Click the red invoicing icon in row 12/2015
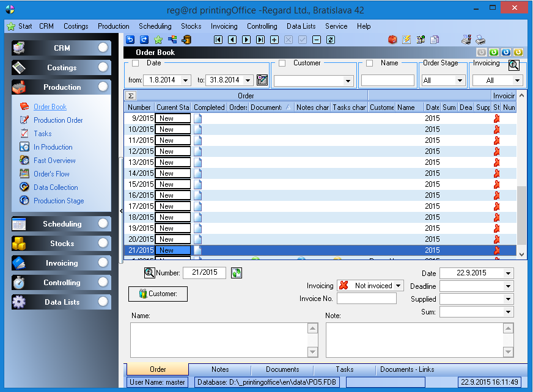533x392 pixels. pyautogui.click(x=496, y=151)
